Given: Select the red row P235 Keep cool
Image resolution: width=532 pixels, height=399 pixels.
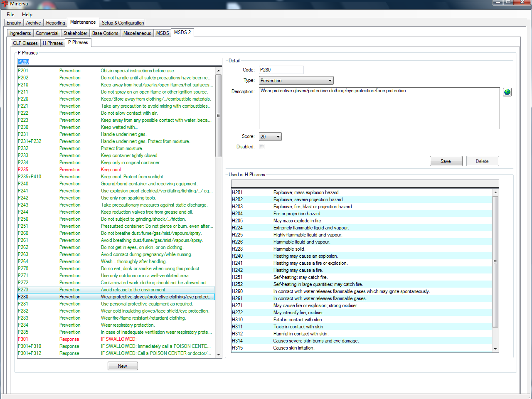Looking at the screenshot, I should pos(116,170).
